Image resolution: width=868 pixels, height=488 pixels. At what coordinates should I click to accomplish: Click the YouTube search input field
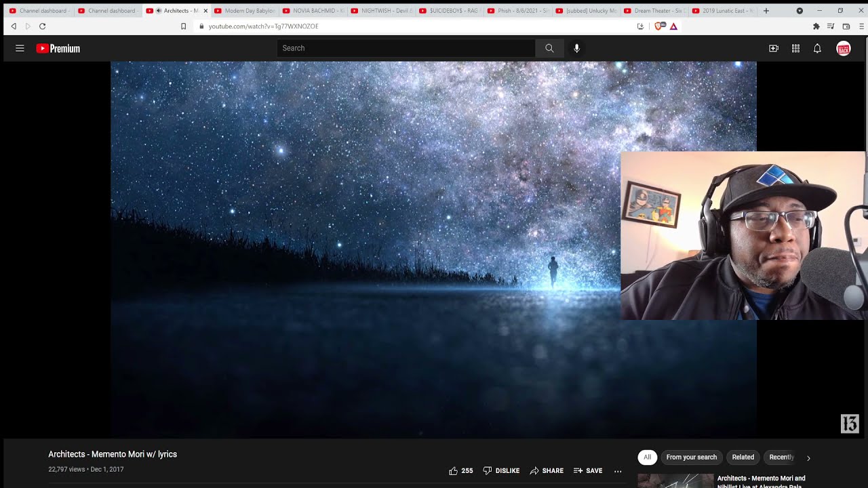click(x=406, y=48)
